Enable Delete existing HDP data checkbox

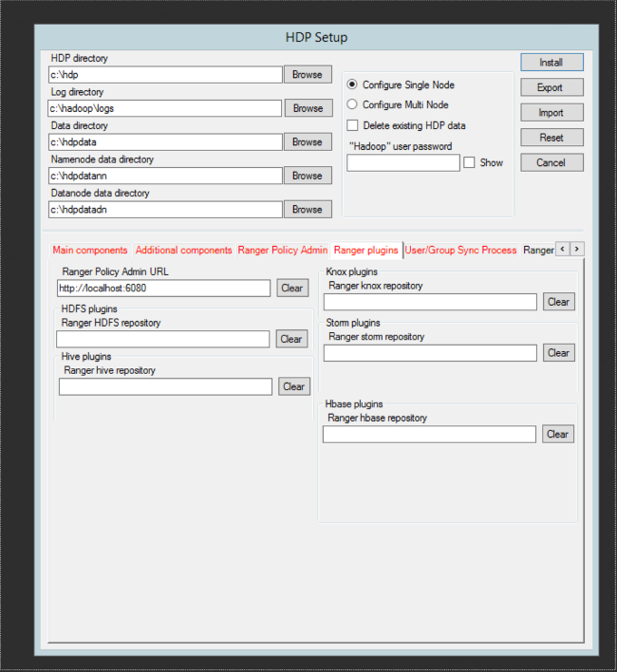(x=352, y=125)
